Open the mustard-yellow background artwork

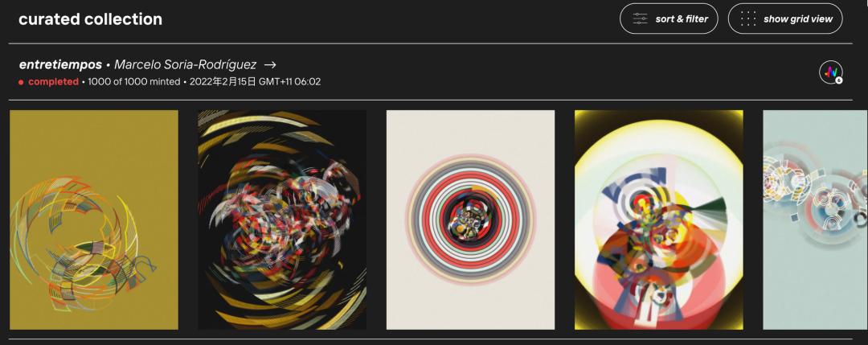click(94, 220)
